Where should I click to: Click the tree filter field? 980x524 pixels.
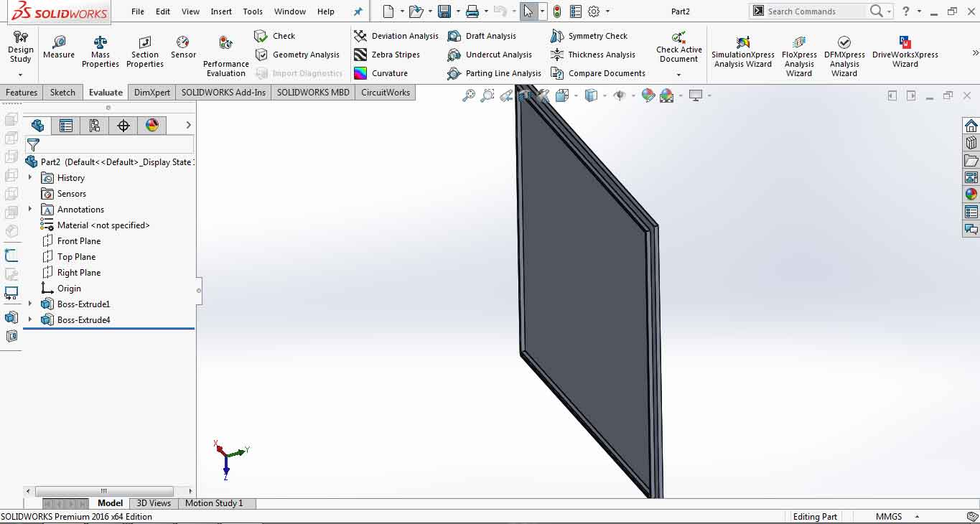(109, 144)
